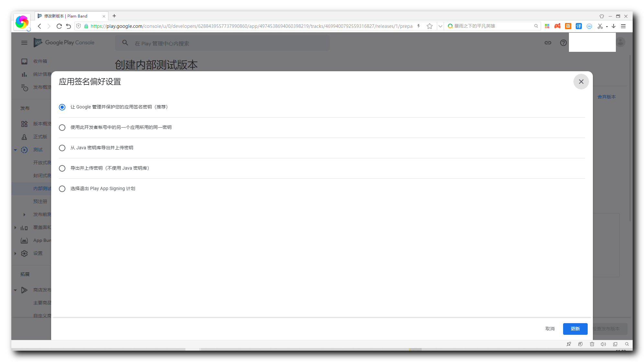Click browser refresh page icon
The height and width of the screenshot is (362, 644).
pyautogui.click(x=59, y=26)
